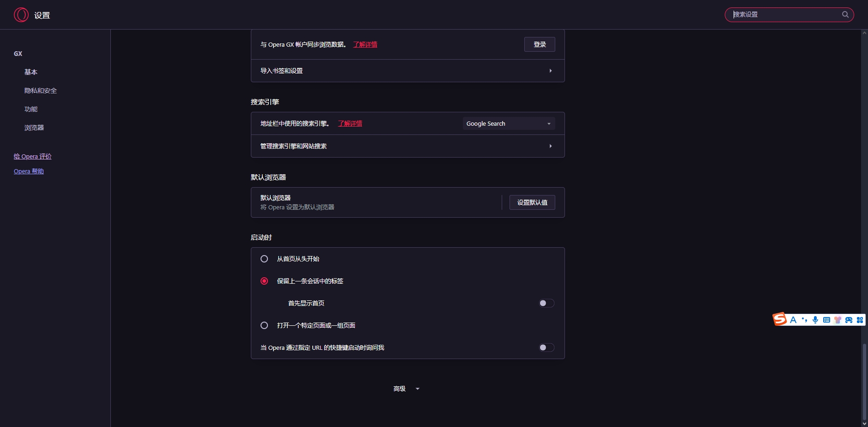Open the Google Search engine dropdown

[509, 123]
